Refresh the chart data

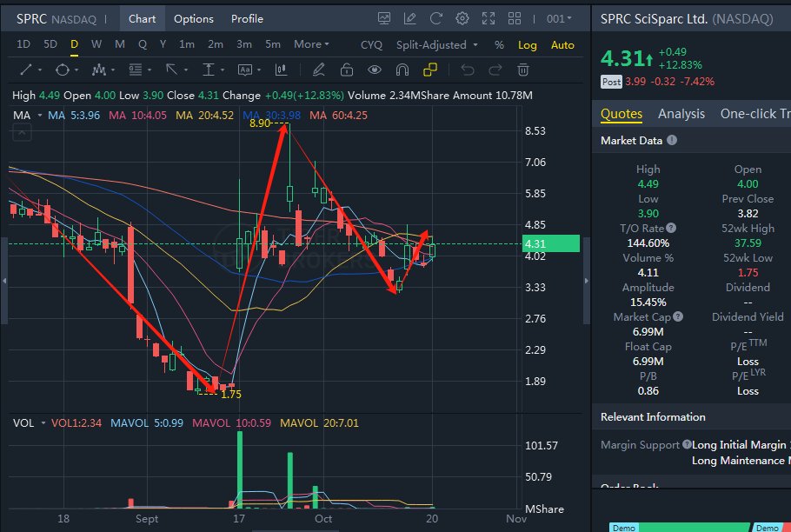pos(436,18)
